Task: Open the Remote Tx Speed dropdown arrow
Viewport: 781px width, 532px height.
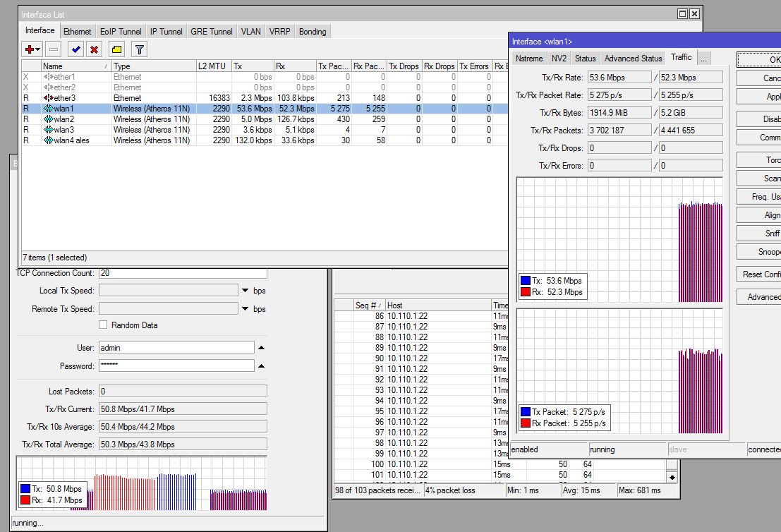Action: pyautogui.click(x=245, y=309)
